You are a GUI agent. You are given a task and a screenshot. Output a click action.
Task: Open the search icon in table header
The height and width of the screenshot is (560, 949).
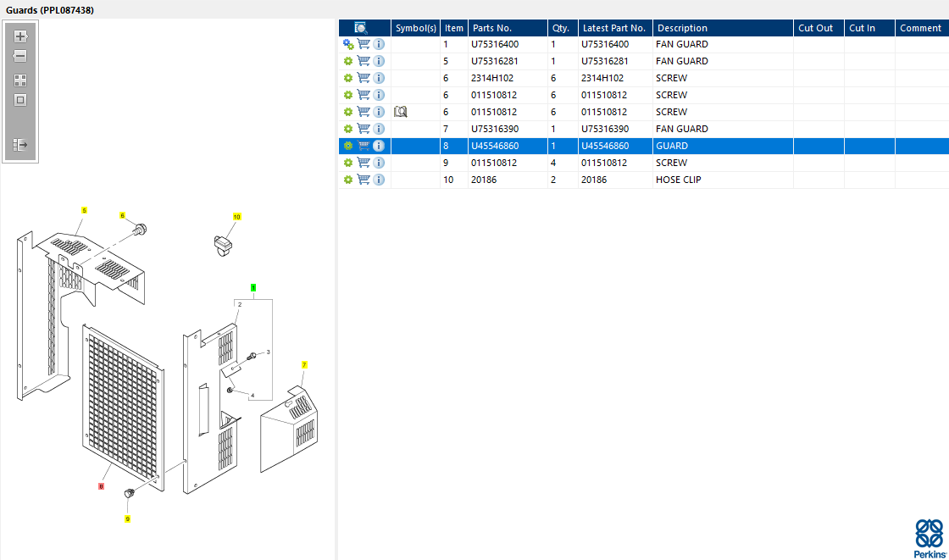point(361,28)
